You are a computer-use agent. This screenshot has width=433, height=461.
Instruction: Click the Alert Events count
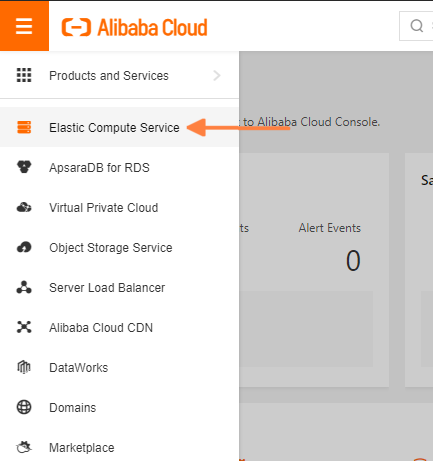353,261
